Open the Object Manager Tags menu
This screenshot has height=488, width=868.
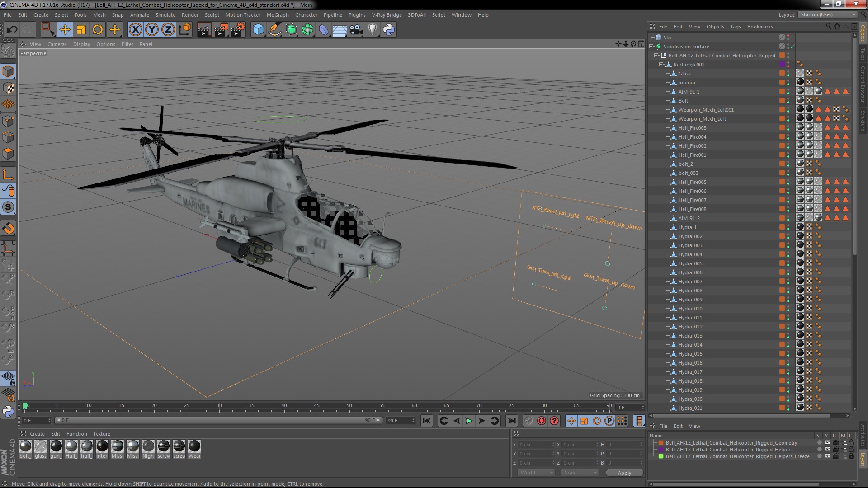[x=735, y=27]
